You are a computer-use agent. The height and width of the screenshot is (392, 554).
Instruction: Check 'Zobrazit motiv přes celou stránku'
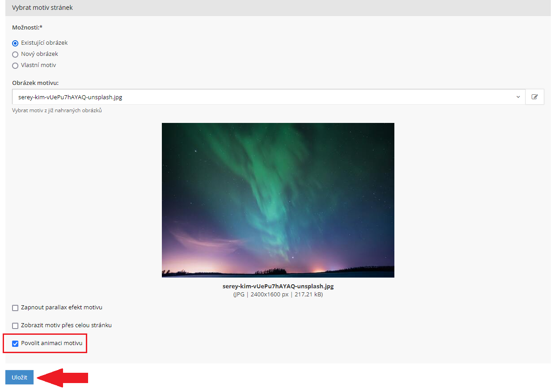point(15,326)
